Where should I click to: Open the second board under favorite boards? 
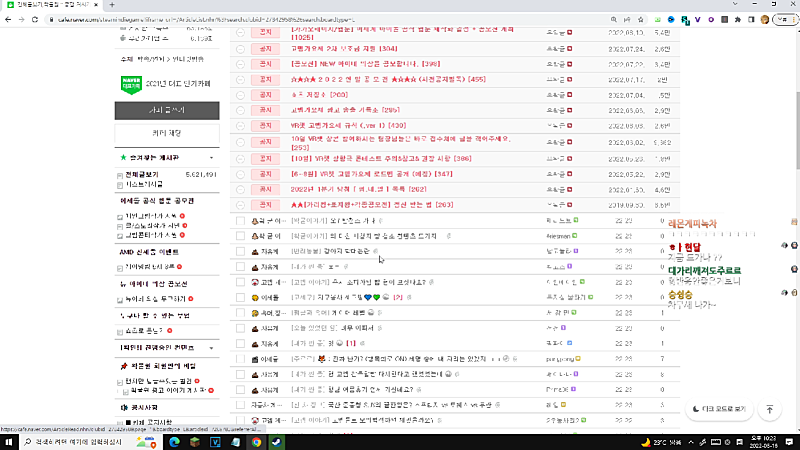click(144, 184)
